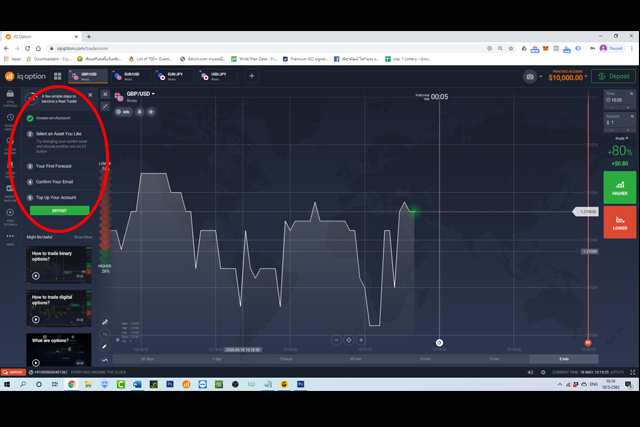
Task: Click the green DEPOSIT button in steps panel
Action: coord(59,211)
